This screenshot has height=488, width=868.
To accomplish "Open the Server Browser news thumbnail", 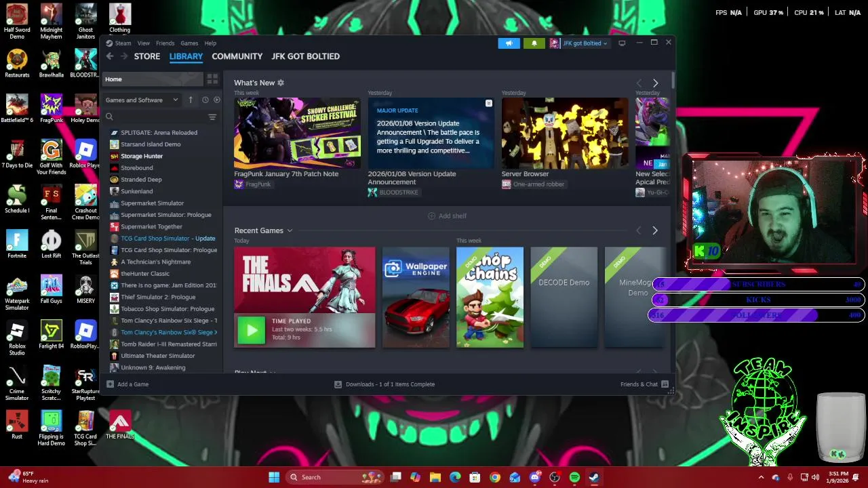I will click(565, 133).
